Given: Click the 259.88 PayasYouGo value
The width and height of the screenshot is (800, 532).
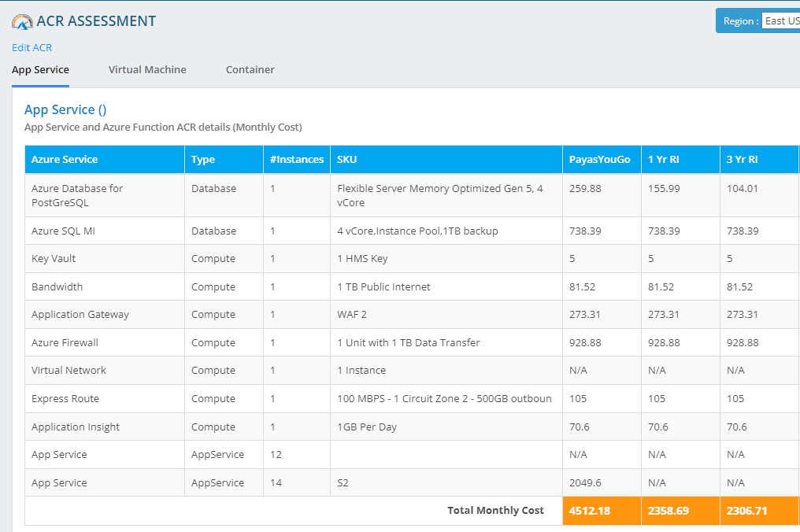Looking at the screenshot, I should [585, 189].
